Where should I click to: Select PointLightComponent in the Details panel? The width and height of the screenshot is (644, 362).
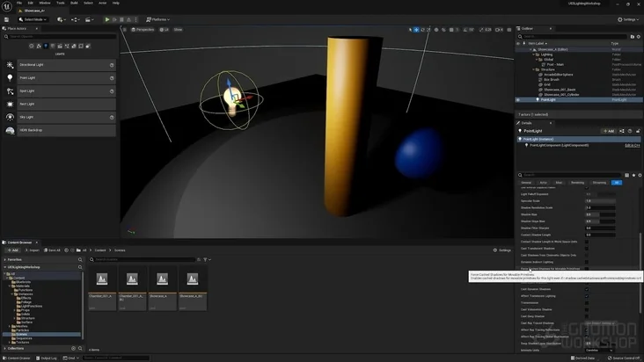pos(559,146)
